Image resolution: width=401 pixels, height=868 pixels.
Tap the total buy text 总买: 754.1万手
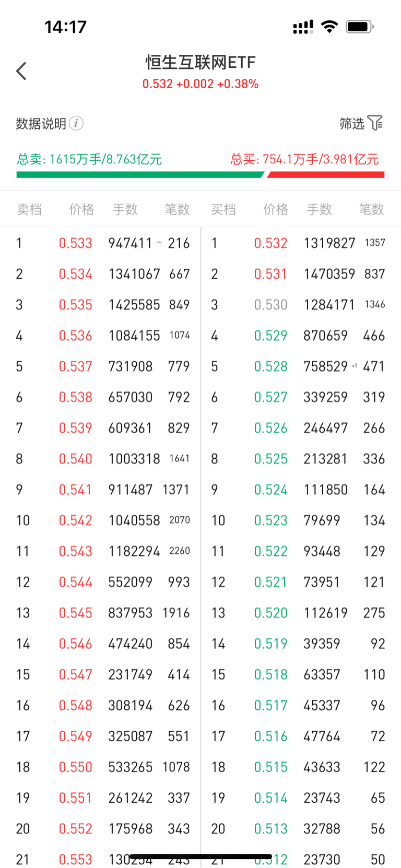coord(274,159)
